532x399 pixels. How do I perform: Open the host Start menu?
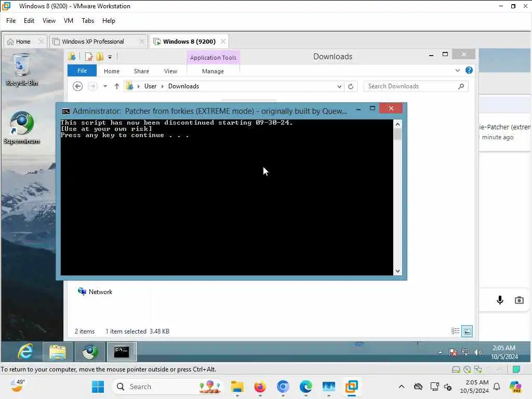click(x=98, y=387)
